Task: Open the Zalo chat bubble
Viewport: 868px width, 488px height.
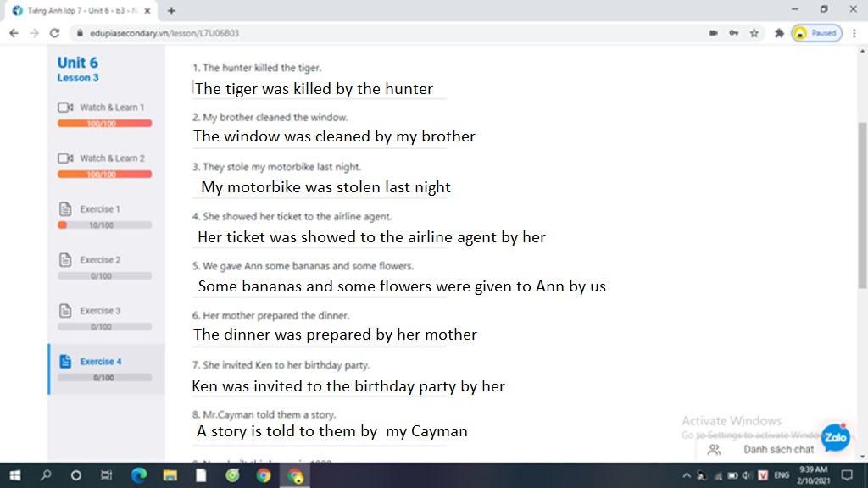Action: (835, 438)
